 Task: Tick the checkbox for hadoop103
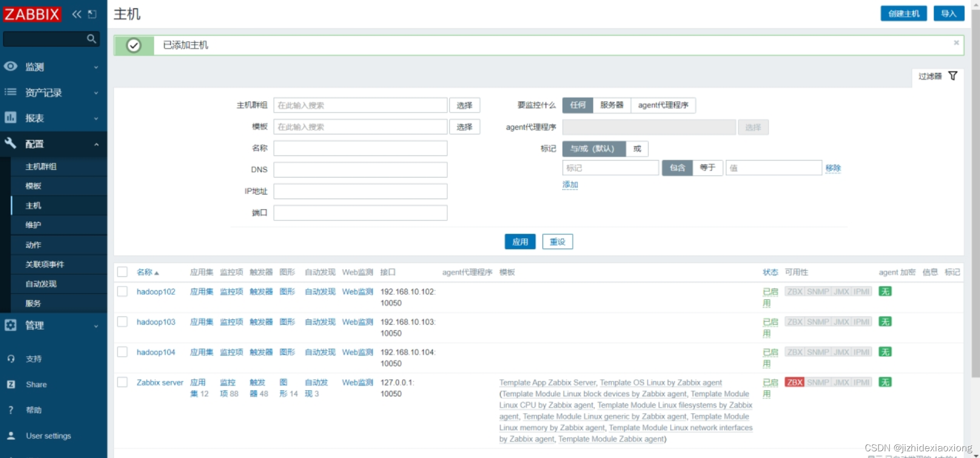[x=122, y=322]
